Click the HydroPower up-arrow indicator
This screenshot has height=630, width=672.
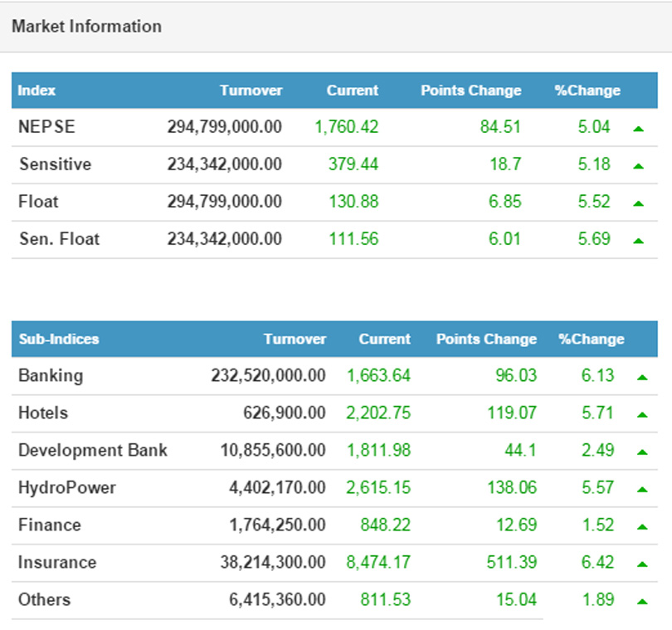642,490
